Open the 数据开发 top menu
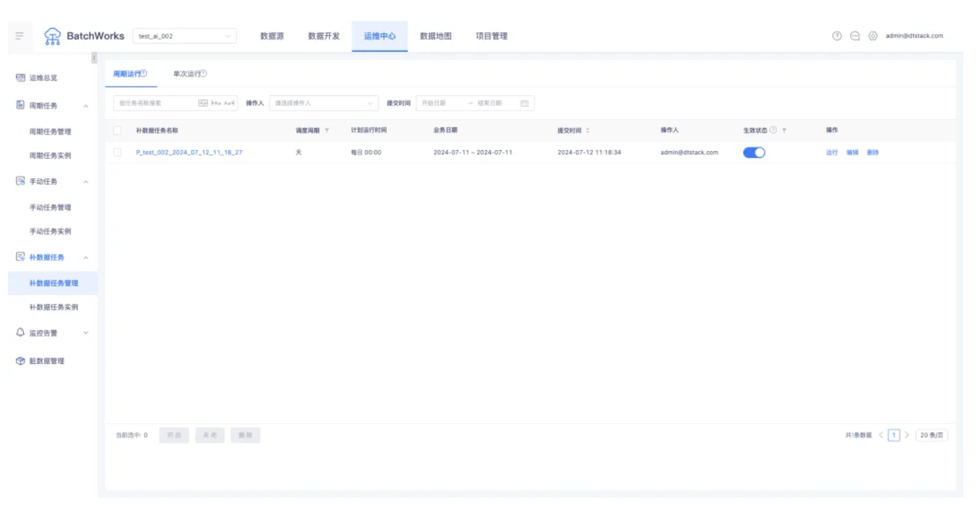Image resolution: width=980 pixels, height=520 pixels. [324, 36]
